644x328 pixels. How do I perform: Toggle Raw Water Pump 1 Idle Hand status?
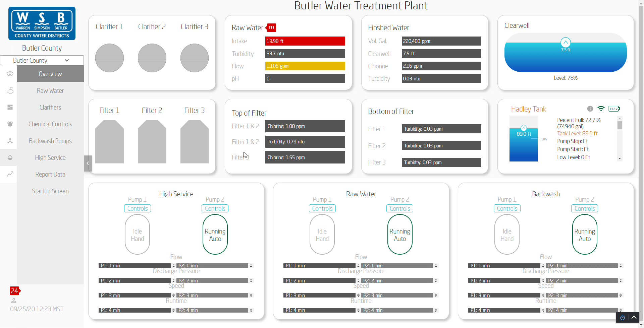[x=322, y=235]
